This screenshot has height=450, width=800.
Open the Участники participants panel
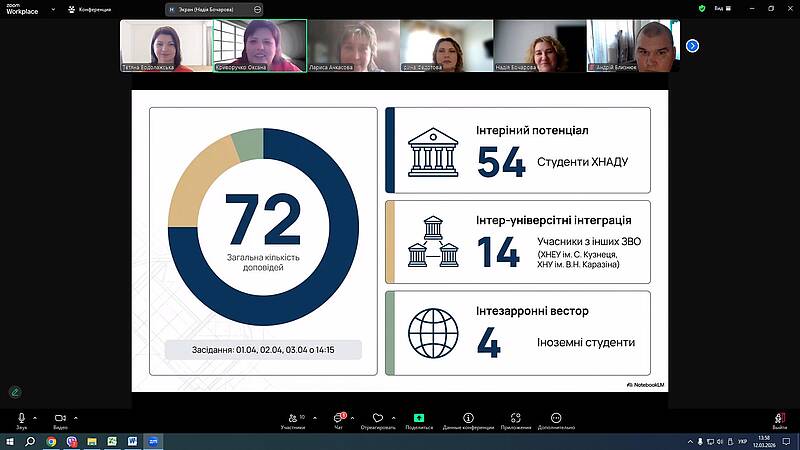(292, 418)
